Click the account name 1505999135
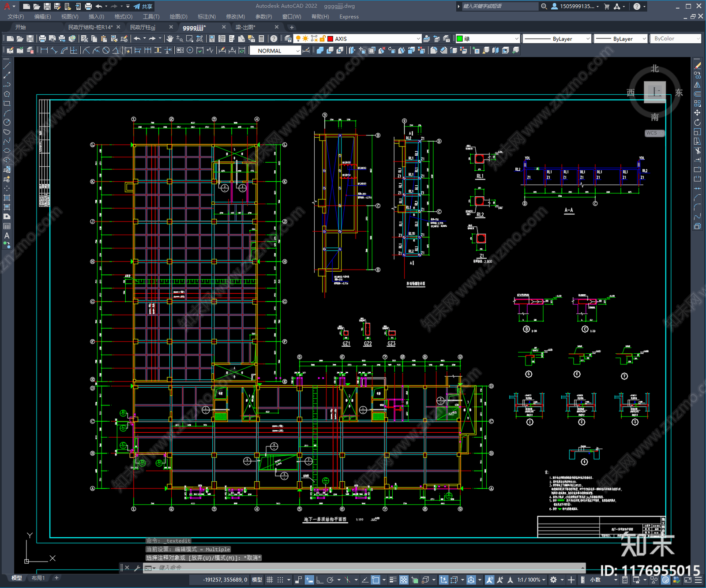The width and height of the screenshot is (706, 588). [x=577, y=6]
